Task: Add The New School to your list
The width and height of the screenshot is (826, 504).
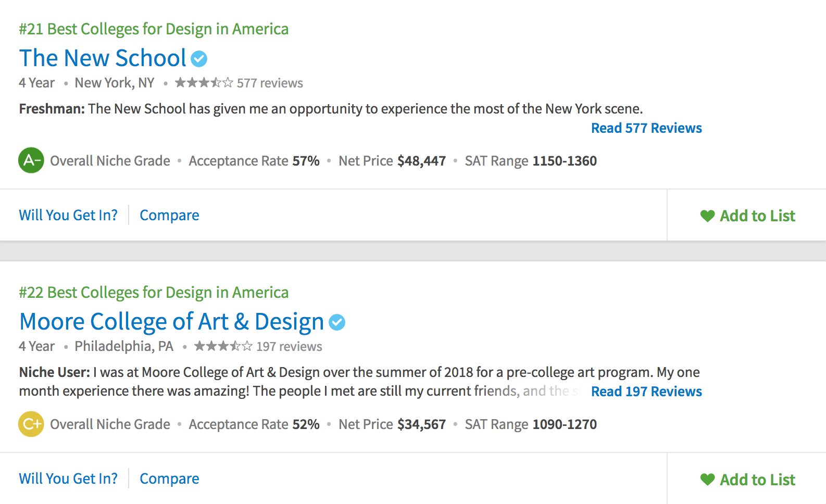Action: click(x=757, y=216)
